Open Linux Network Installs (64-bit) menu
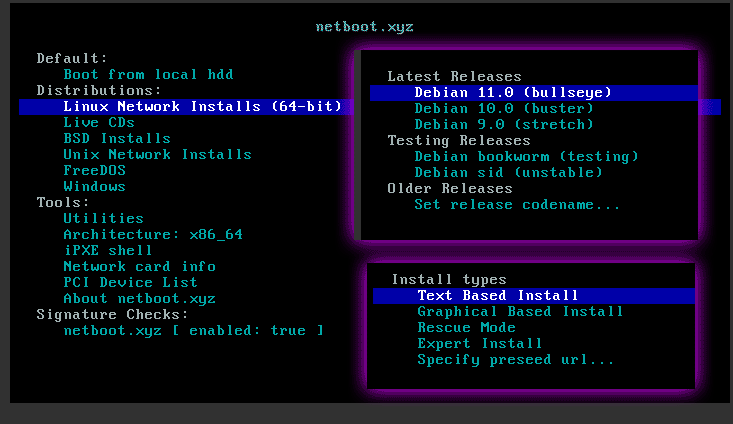Image resolution: width=733 pixels, height=424 pixels. (202, 107)
